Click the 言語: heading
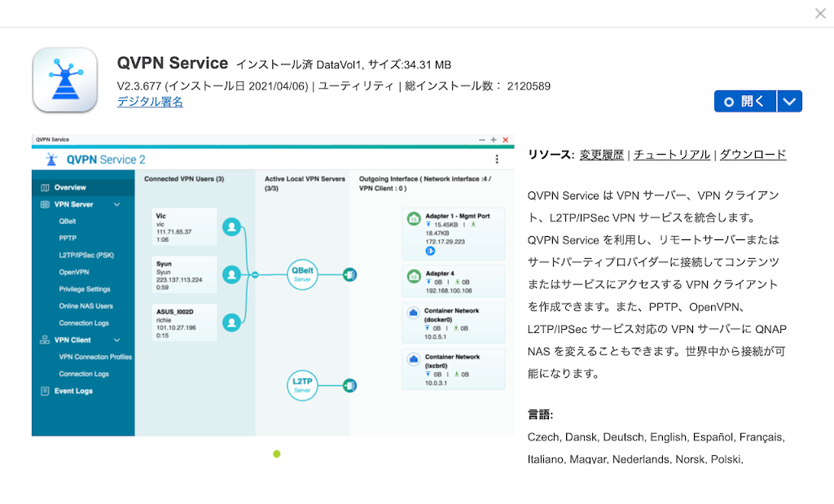The height and width of the screenshot is (504, 834). click(x=541, y=414)
